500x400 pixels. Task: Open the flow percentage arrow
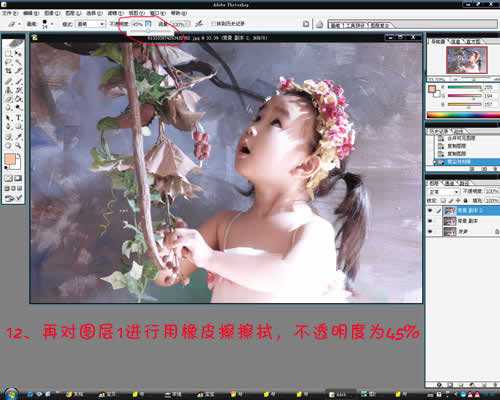(188, 24)
